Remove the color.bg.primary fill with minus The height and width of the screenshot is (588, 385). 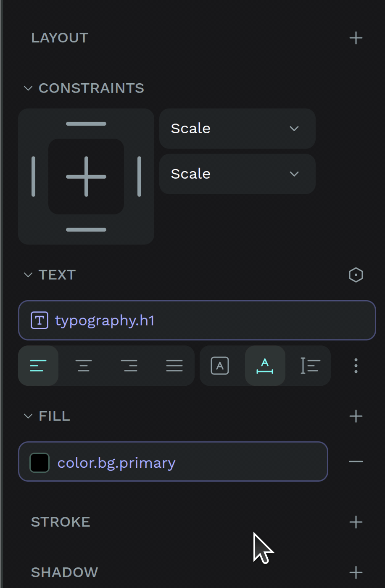pyautogui.click(x=356, y=462)
